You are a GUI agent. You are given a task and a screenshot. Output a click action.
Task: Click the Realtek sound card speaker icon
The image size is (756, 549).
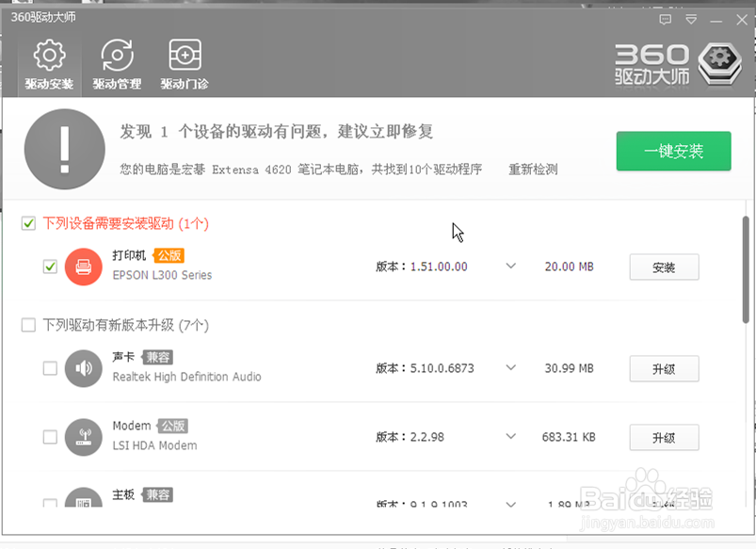pyautogui.click(x=83, y=368)
